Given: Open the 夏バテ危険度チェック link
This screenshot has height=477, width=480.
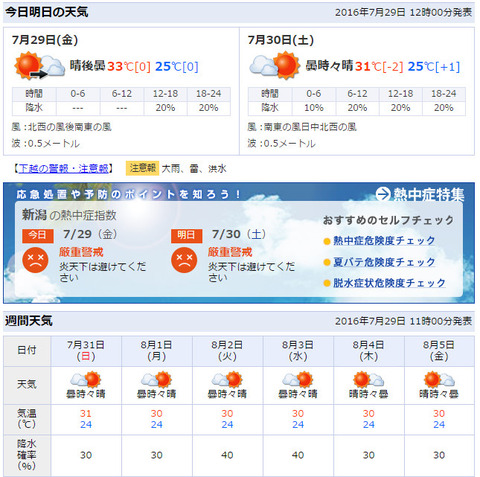Looking at the screenshot, I should [x=384, y=262].
